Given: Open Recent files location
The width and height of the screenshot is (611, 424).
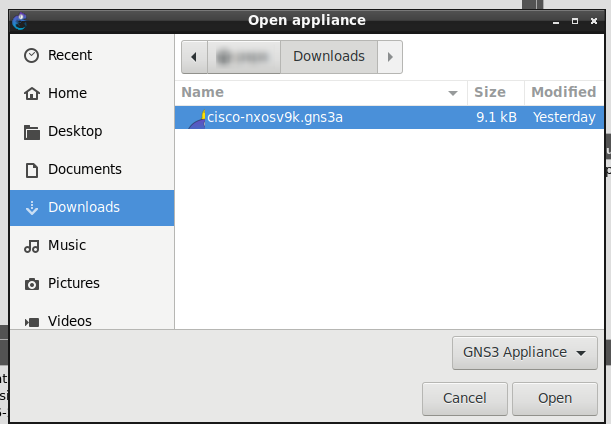Looking at the screenshot, I should [x=92, y=55].
